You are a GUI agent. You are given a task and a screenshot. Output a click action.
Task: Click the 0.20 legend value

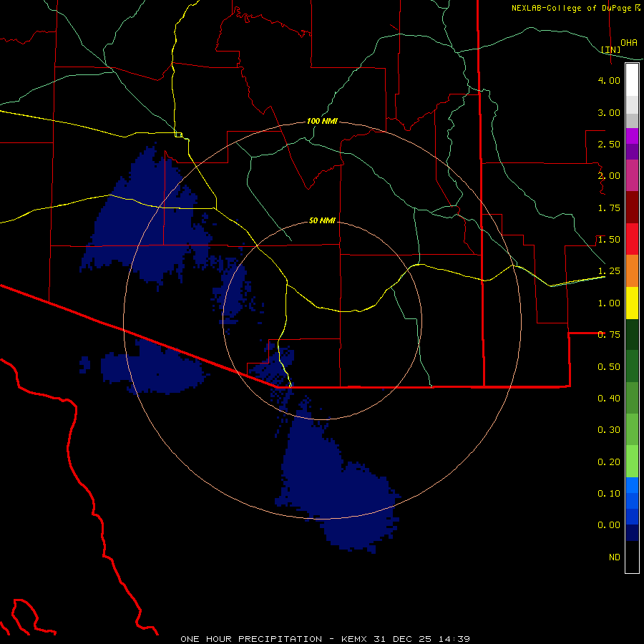[609, 462]
